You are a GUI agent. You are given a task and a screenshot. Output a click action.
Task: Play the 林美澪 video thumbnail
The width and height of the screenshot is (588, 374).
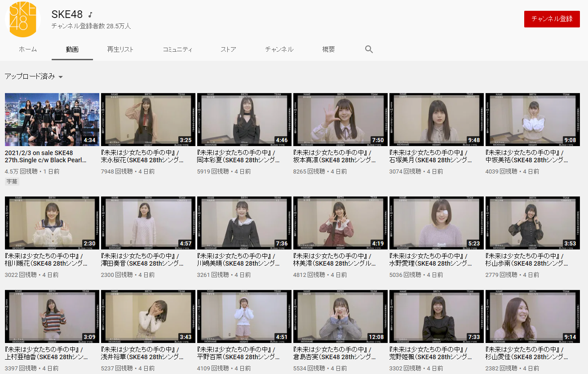coord(340,223)
